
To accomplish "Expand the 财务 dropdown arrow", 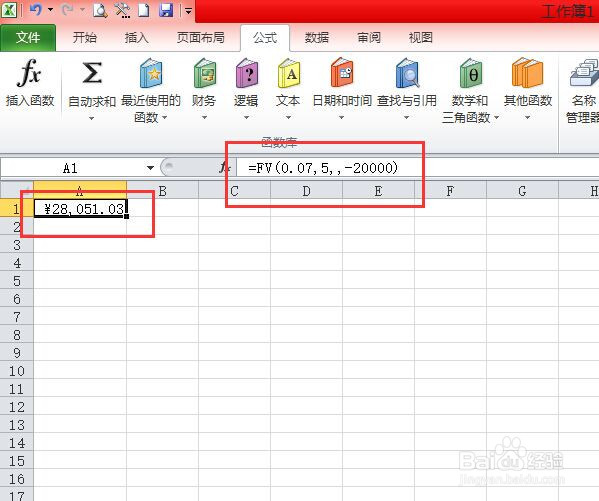I will pyautogui.click(x=204, y=118).
